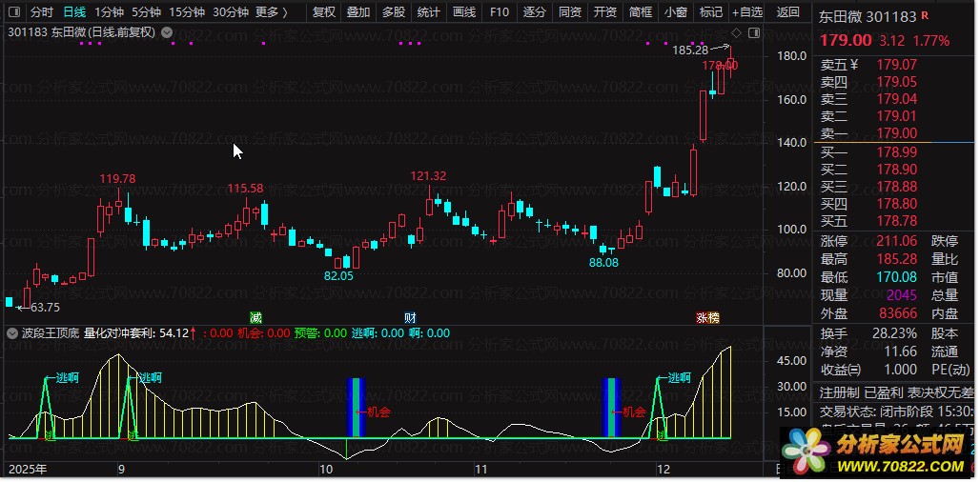Screen dimensions: 980x482
Task: Click indicator name 波段王顶底
Action: tap(51, 333)
